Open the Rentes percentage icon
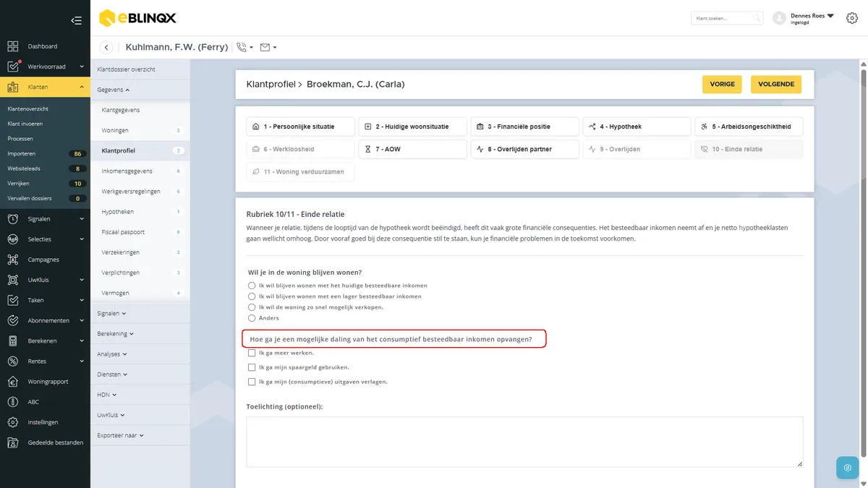Image resolution: width=868 pixels, height=488 pixels. point(13,361)
